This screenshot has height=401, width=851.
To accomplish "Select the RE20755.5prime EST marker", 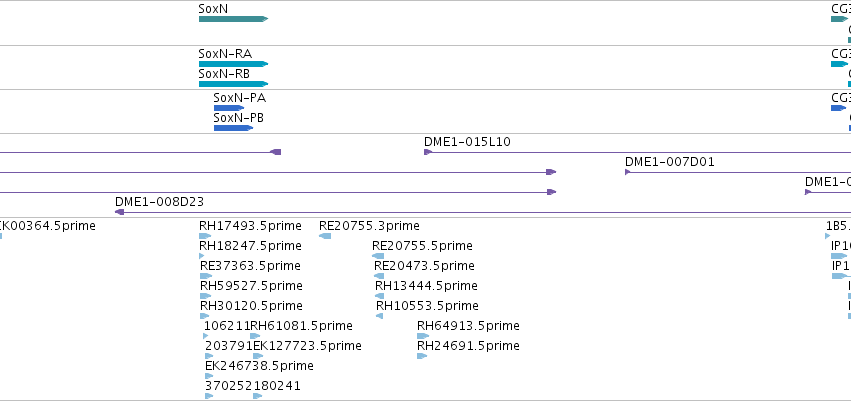I will 378,256.
